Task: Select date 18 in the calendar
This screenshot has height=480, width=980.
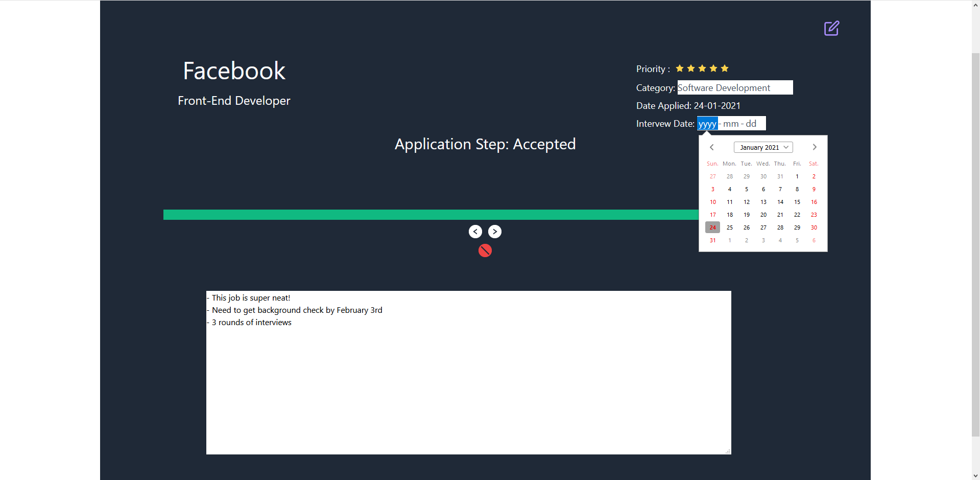Action: [730, 215]
